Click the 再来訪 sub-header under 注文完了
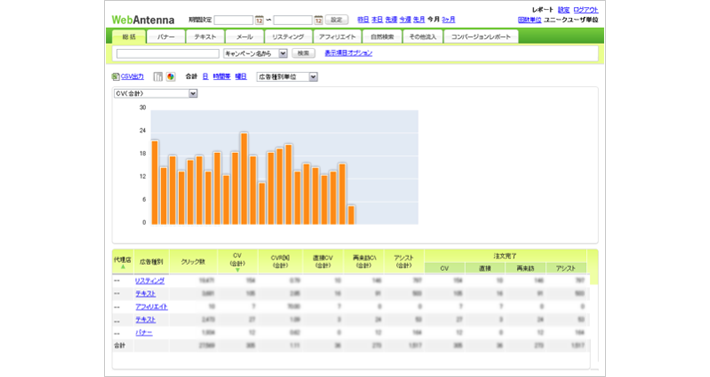This screenshot has width=710, height=377. pyautogui.click(x=525, y=268)
